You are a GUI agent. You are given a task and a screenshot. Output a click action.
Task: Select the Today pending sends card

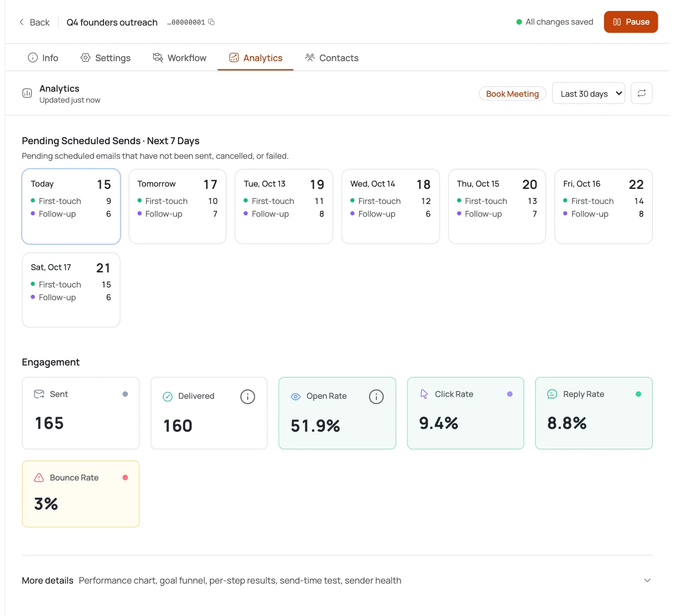[x=71, y=207]
